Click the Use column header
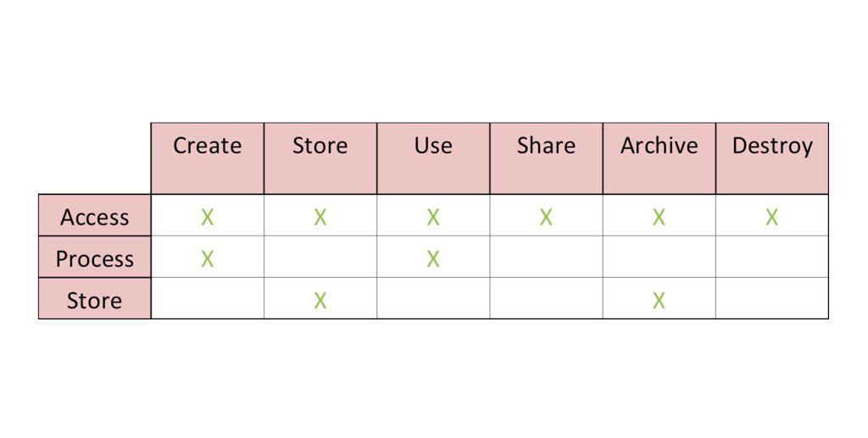The image size is (868, 438). click(433, 158)
